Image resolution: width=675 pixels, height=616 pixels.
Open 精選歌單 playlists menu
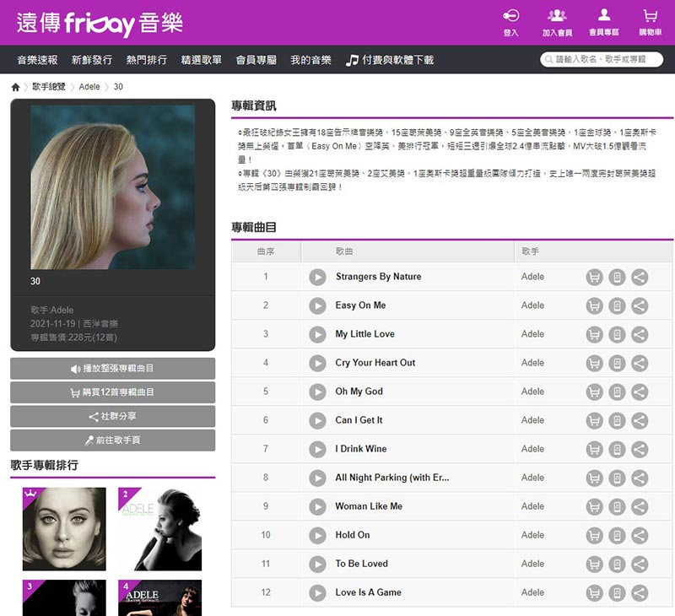(x=202, y=60)
